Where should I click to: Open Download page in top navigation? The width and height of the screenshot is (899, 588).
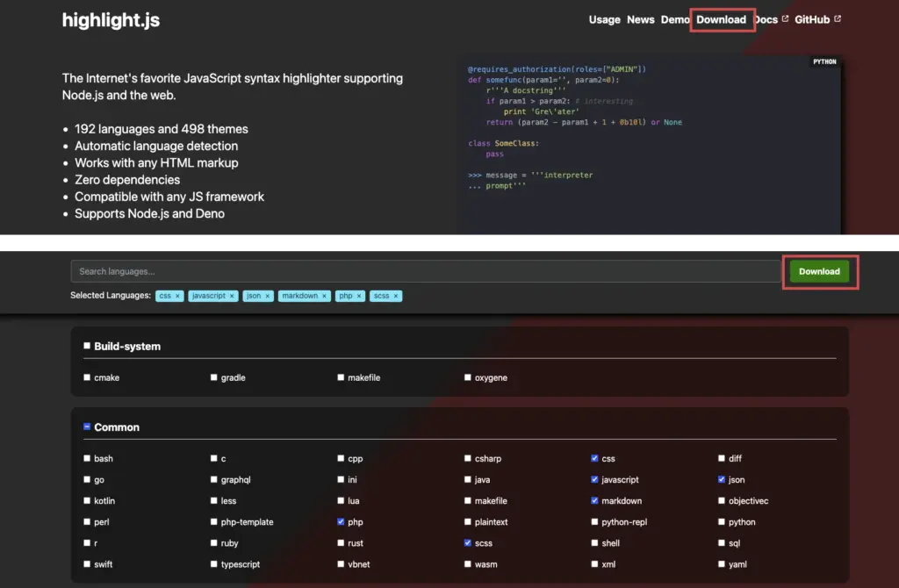coord(722,19)
